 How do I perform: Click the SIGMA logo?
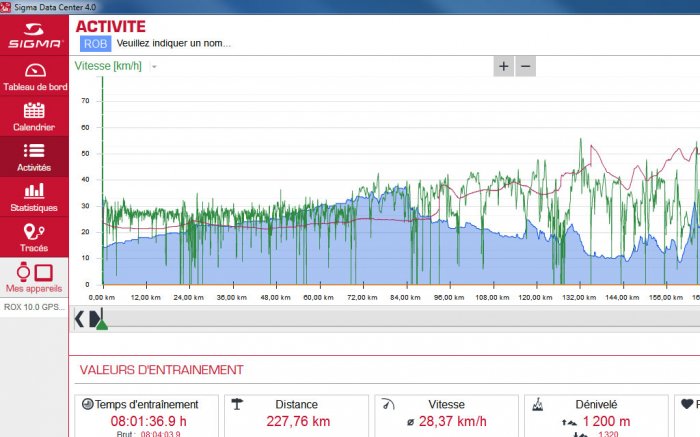click(x=34, y=36)
